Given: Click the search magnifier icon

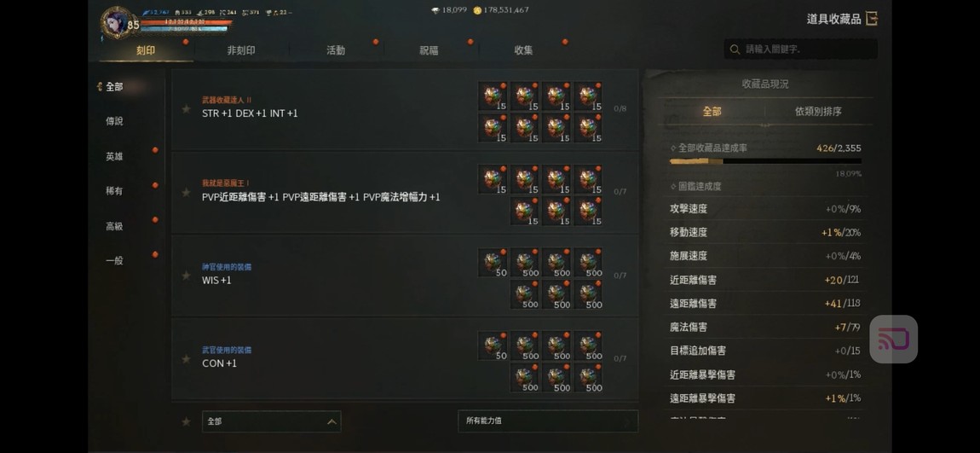Looking at the screenshot, I should tap(735, 49).
